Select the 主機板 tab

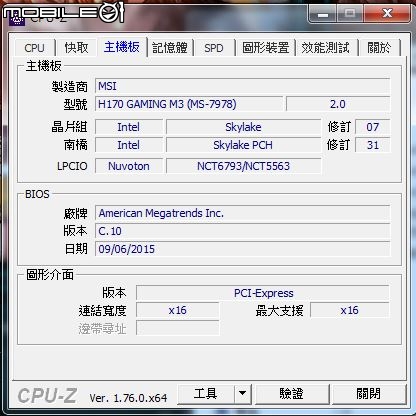point(122,47)
